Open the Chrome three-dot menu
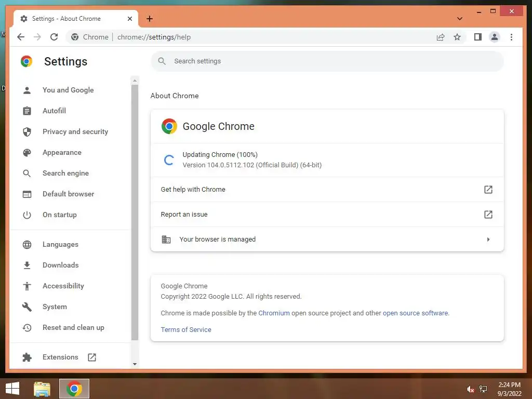The image size is (532, 399). tap(511, 37)
